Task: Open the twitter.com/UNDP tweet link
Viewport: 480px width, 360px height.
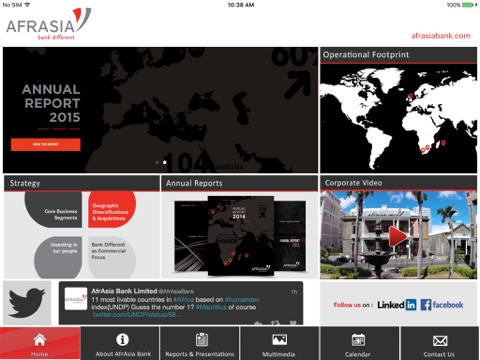Action: coord(137,315)
